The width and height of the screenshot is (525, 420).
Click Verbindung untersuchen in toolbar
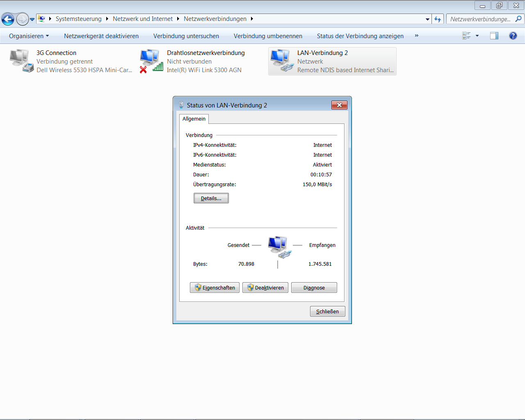tap(186, 36)
